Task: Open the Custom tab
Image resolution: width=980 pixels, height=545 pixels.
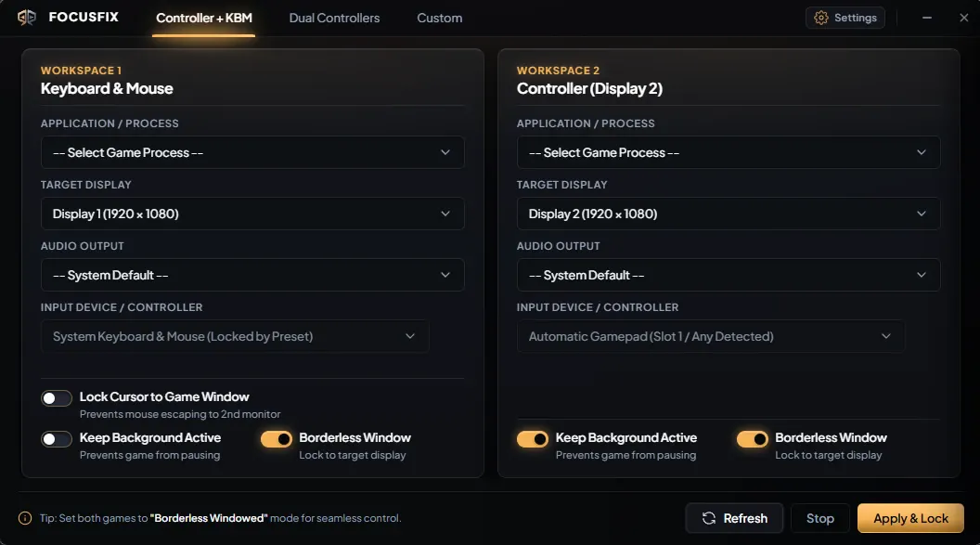Action: 439,19
